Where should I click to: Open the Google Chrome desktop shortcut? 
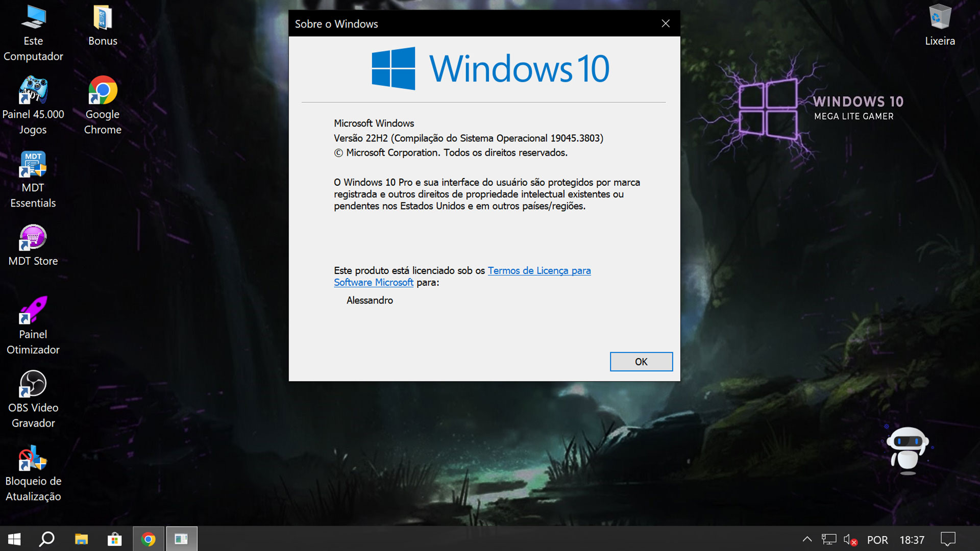103,92
